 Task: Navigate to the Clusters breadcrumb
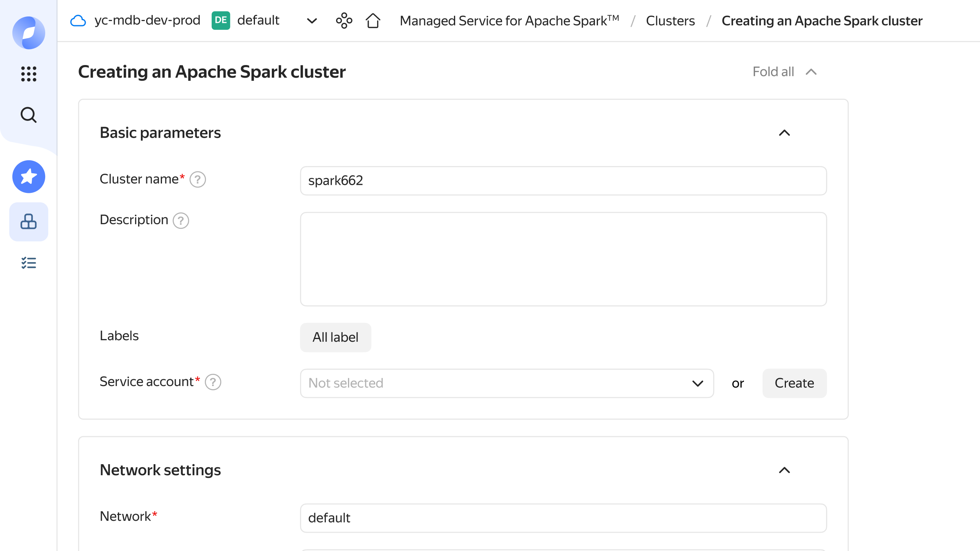[x=670, y=21]
